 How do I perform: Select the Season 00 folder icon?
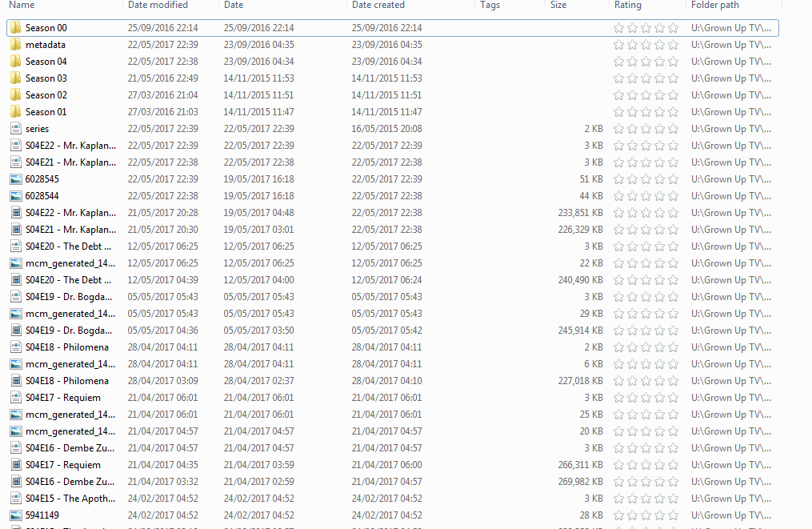click(x=16, y=28)
